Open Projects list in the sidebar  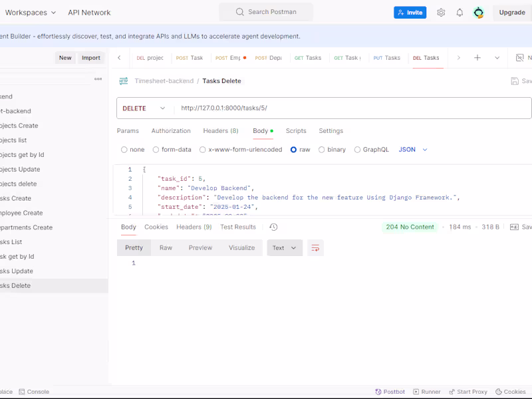(54, 140)
